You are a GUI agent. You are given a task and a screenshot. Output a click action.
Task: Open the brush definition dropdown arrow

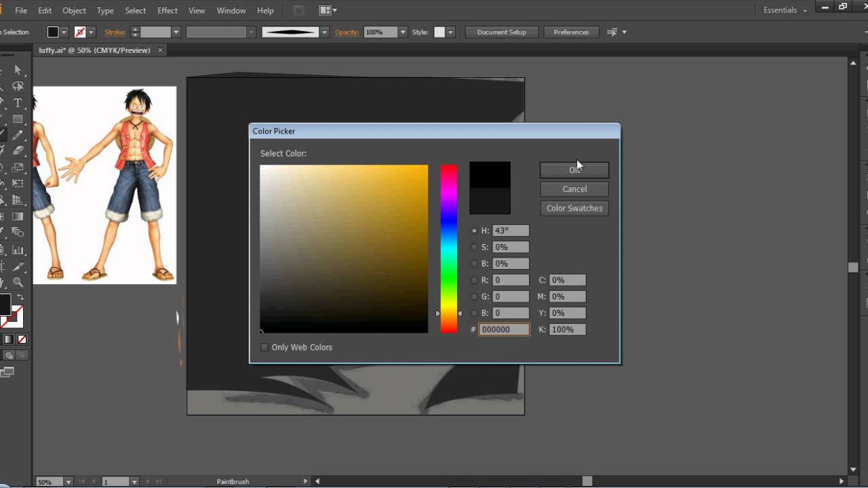tap(324, 32)
